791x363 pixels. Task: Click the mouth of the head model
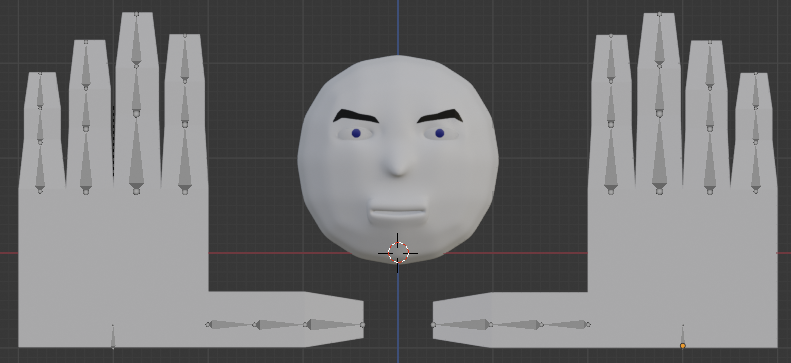pyautogui.click(x=398, y=213)
